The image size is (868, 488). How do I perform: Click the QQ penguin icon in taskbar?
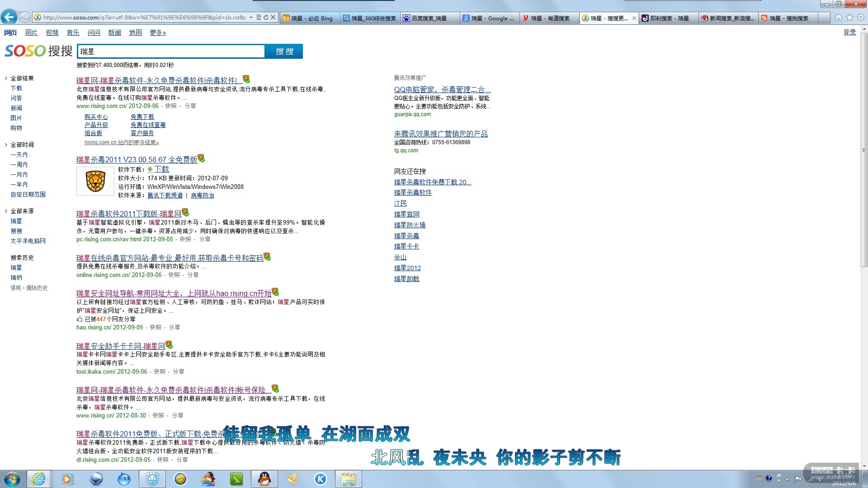click(x=264, y=479)
